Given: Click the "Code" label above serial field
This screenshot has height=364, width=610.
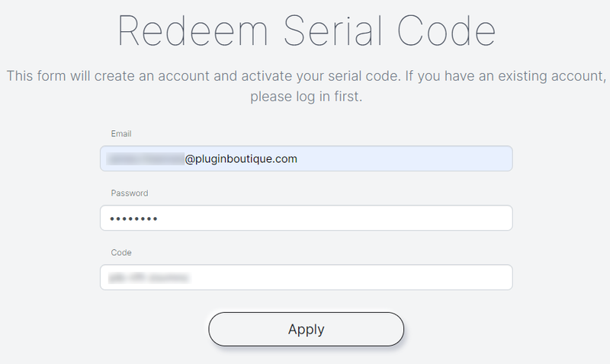Looking at the screenshot, I should (x=122, y=253).
